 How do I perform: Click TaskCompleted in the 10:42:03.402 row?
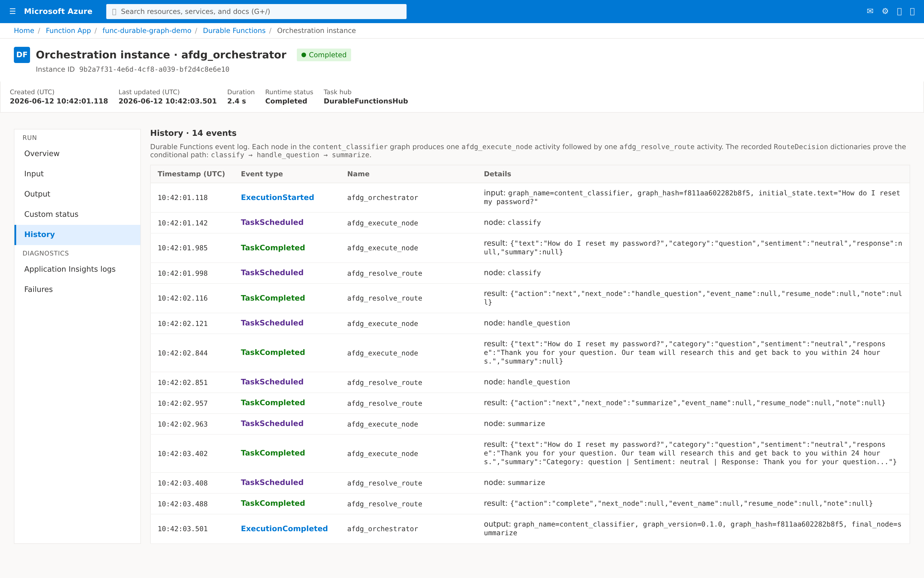tap(273, 453)
